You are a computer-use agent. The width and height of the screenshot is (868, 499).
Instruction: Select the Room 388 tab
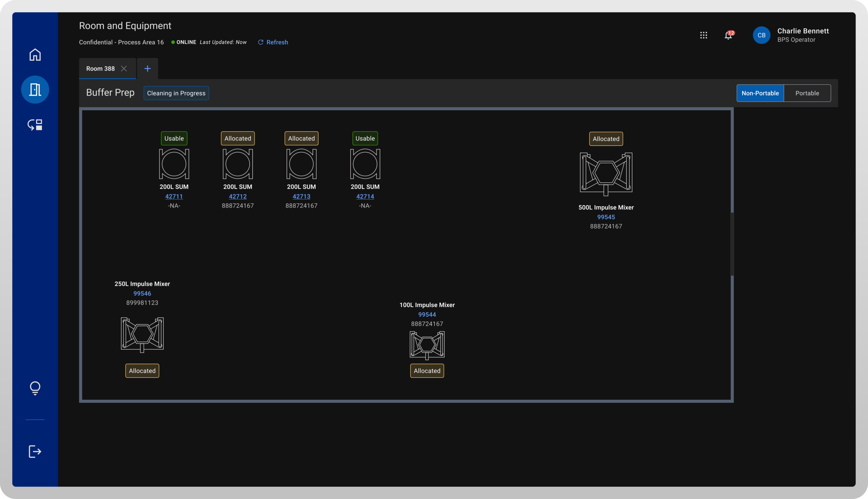100,68
